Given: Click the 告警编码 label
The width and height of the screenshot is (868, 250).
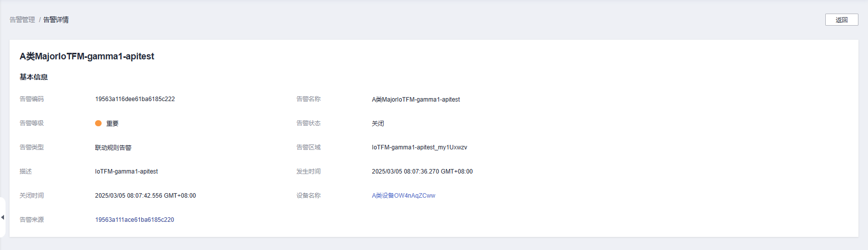Looking at the screenshot, I should [x=32, y=99].
